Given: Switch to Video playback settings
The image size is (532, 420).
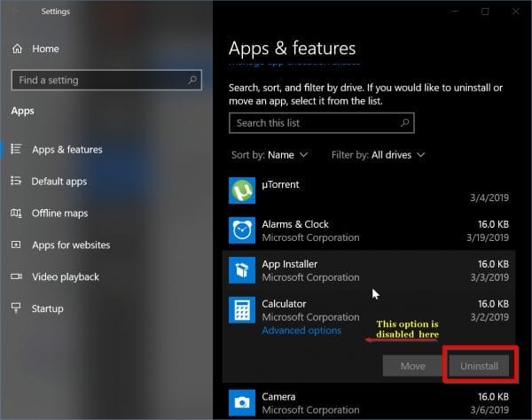Looking at the screenshot, I should click(x=66, y=277).
